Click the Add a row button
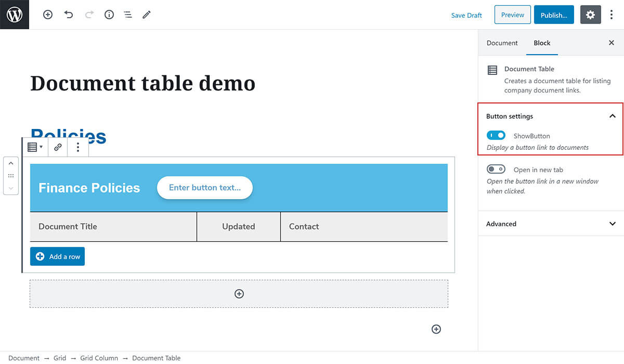 pyautogui.click(x=57, y=256)
